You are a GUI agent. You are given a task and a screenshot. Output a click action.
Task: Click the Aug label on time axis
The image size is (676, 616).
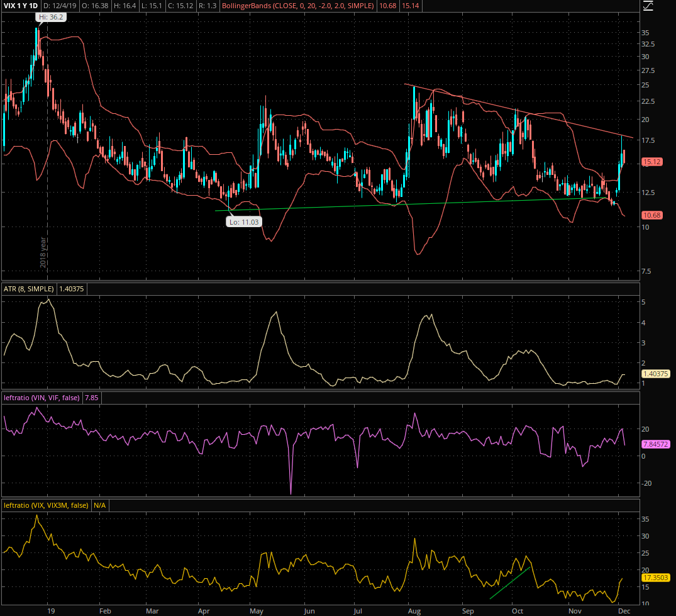[413, 610]
